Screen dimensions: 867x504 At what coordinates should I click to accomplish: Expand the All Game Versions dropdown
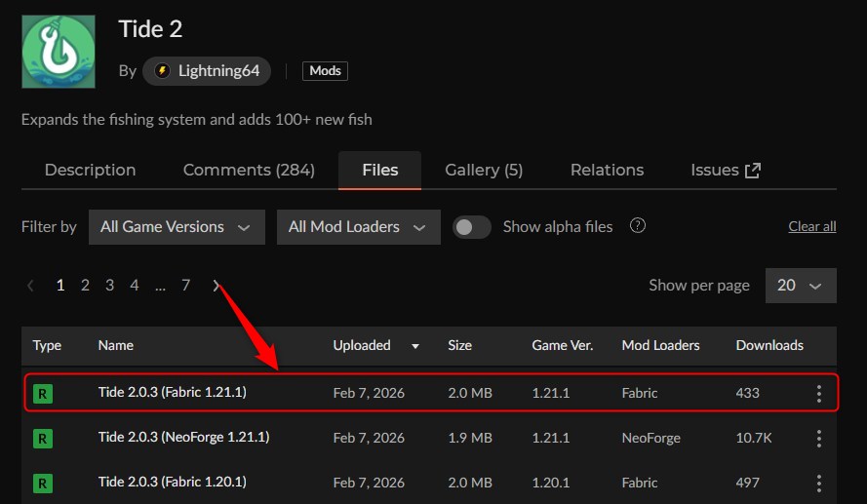(x=177, y=227)
